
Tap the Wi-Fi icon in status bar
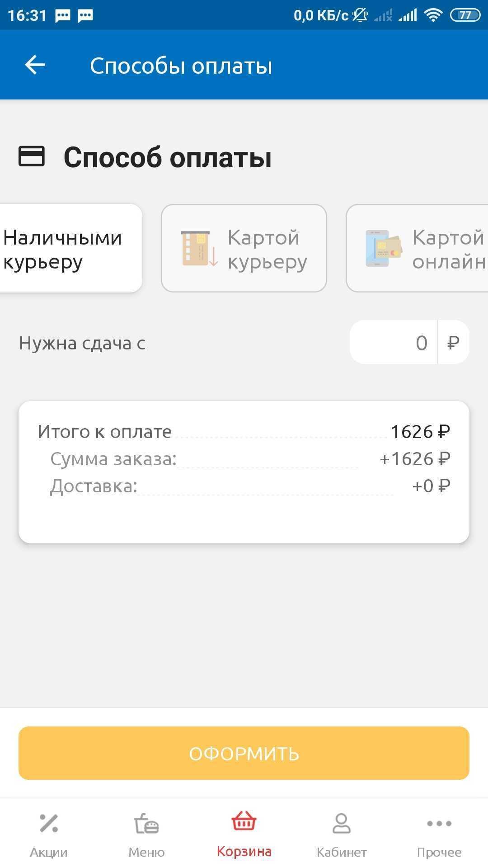pyautogui.click(x=433, y=15)
